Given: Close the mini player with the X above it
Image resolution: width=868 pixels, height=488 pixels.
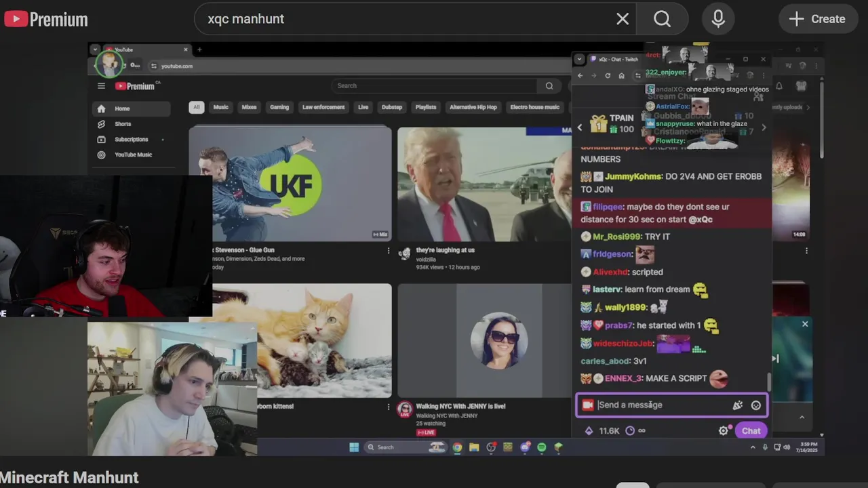Looking at the screenshot, I should [x=805, y=324].
